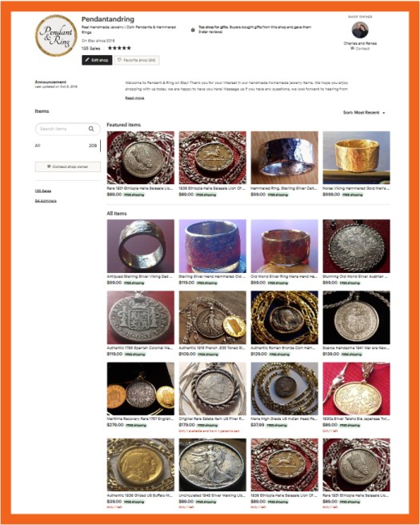Viewport: 420px width, 525px height.
Task: Click the Contact shop owner button
Action: coord(68,166)
